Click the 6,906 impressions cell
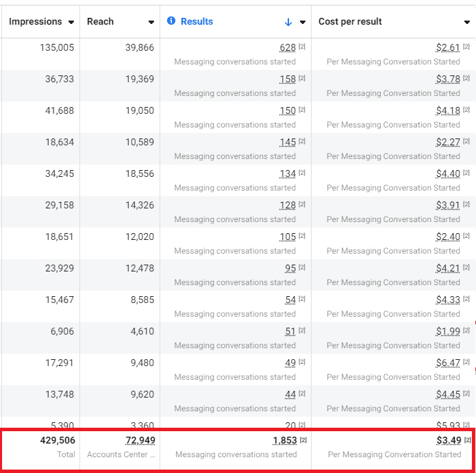 62,332
